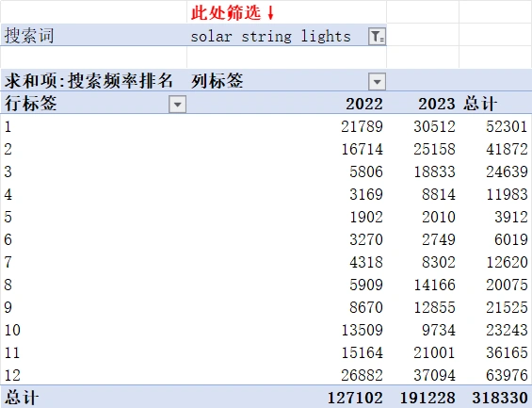Select cell value 12855
Image resolution: width=532 pixels, height=408 pixels.
[x=434, y=307]
